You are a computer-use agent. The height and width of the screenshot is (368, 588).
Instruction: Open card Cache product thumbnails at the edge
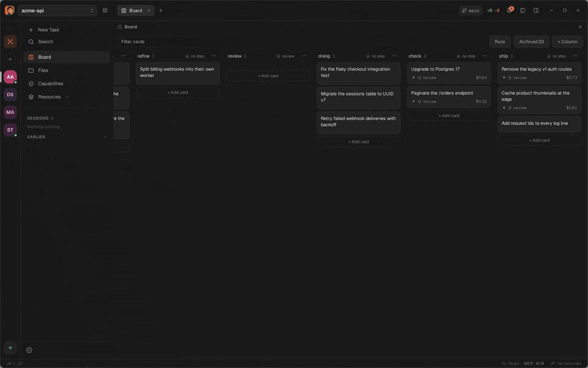tap(539, 100)
